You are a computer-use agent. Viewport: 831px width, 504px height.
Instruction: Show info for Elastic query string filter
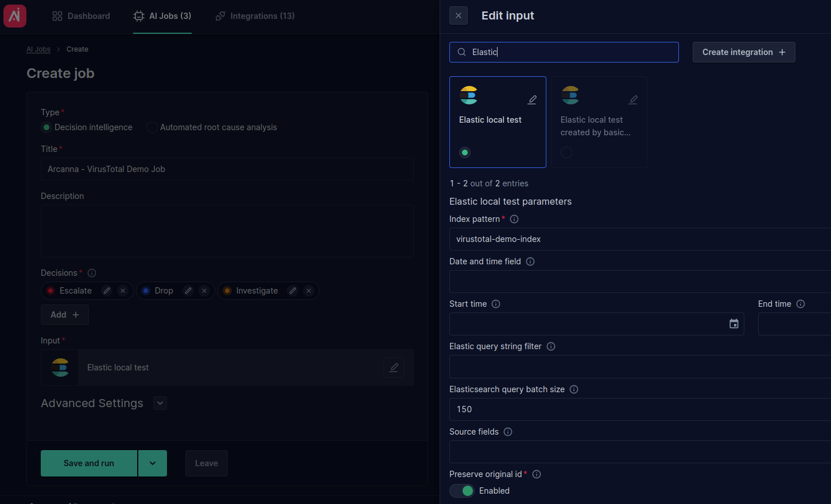click(x=551, y=346)
